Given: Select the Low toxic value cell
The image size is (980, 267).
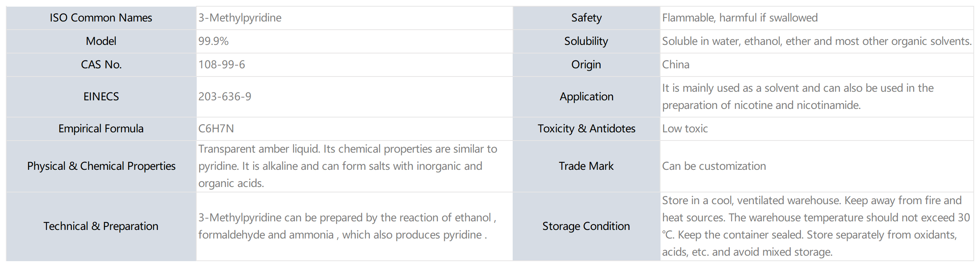Looking at the screenshot, I should 817,129.
